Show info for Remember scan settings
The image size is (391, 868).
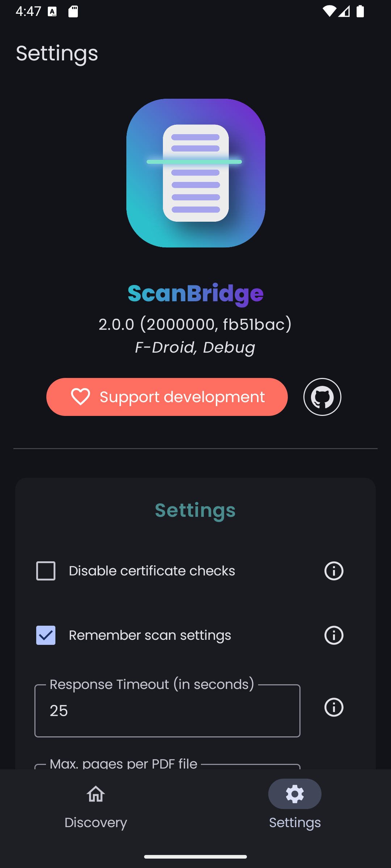click(333, 635)
